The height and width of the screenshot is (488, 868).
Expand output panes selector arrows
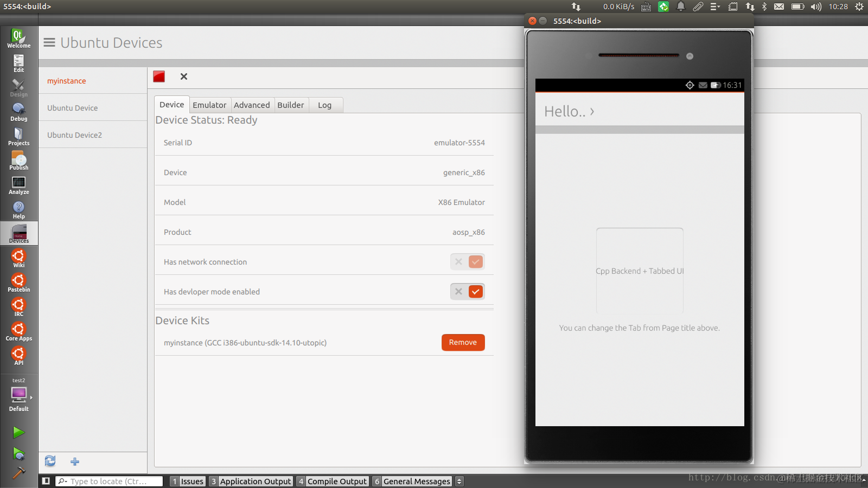(459, 481)
